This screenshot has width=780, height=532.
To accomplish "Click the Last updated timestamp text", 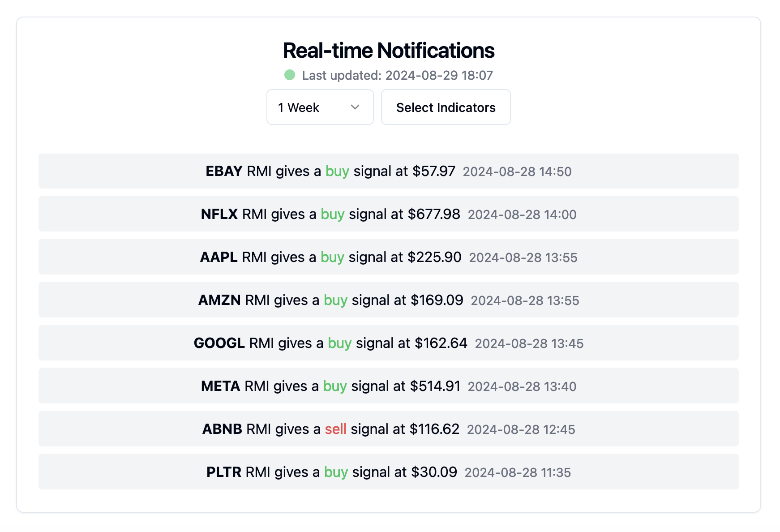I will (x=397, y=75).
